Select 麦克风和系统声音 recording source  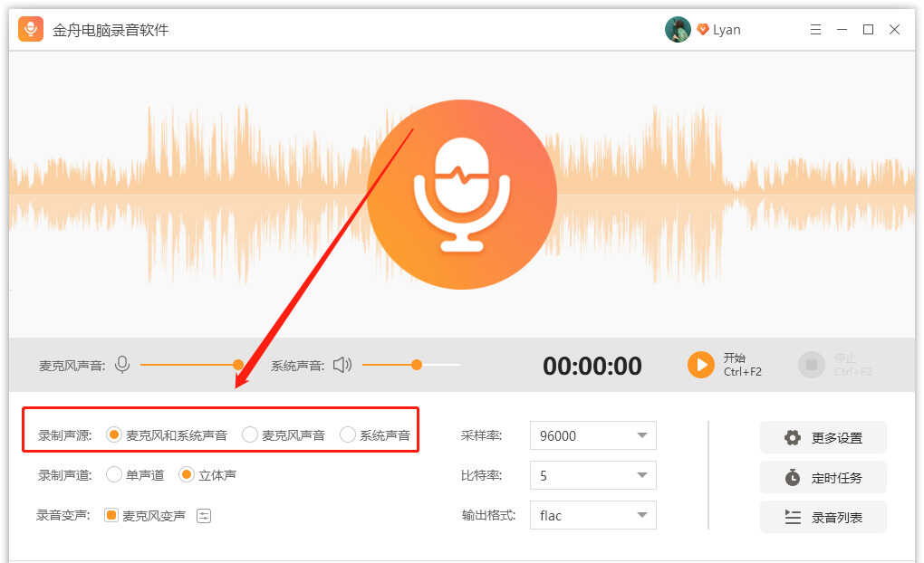pyautogui.click(x=114, y=435)
